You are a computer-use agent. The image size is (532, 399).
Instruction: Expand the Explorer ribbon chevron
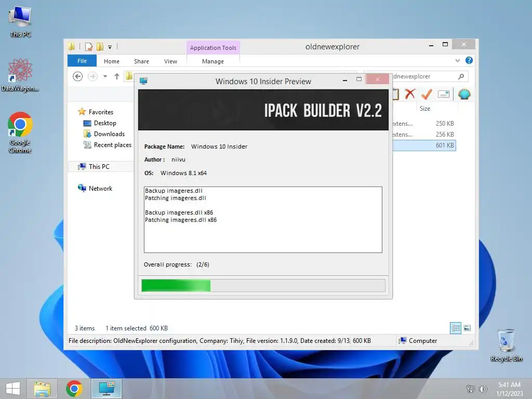tap(457, 60)
